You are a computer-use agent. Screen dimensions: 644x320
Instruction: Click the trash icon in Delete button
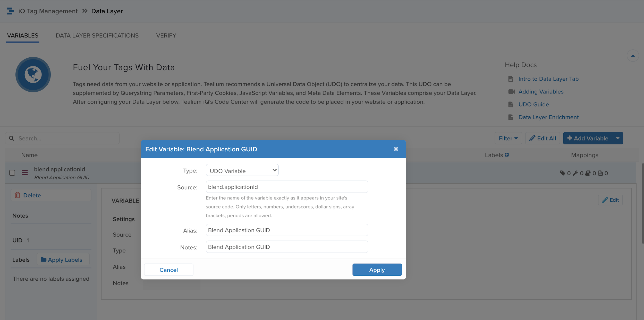17,195
